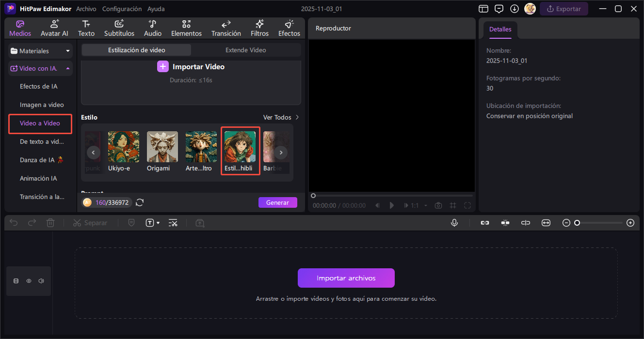This screenshot has width=644, height=339.
Task: Take a snapshot with the camera icon
Action: point(438,205)
